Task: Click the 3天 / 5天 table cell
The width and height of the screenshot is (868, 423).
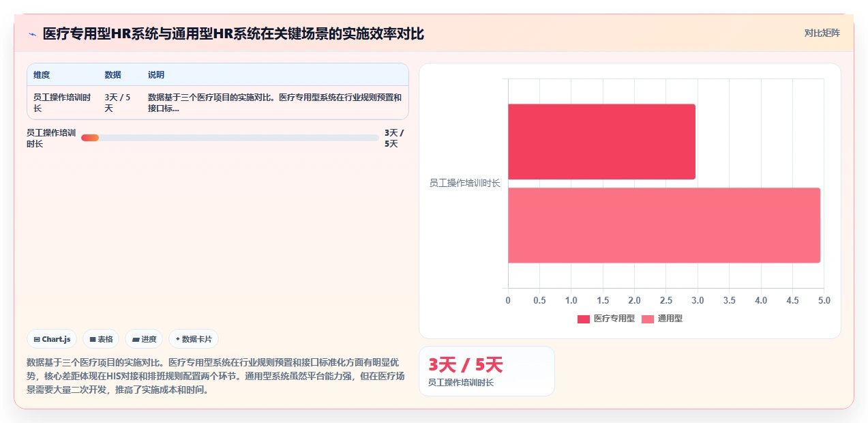Action: pyautogui.click(x=120, y=103)
